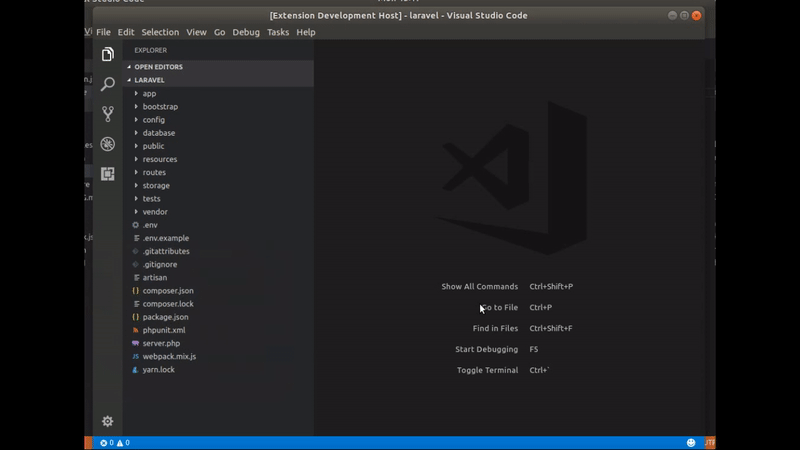Screen dimensions: 800x450
Task: Expand the tests folder
Action: [x=136, y=198]
